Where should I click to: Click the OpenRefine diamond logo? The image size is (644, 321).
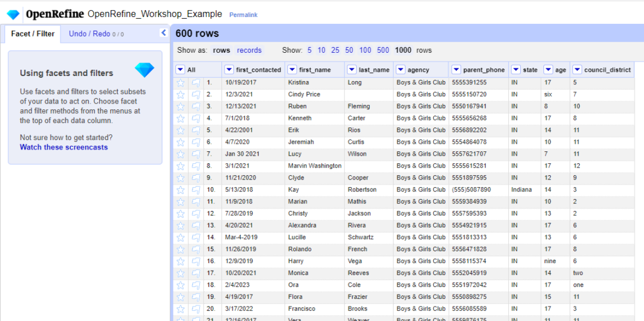[x=13, y=14]
